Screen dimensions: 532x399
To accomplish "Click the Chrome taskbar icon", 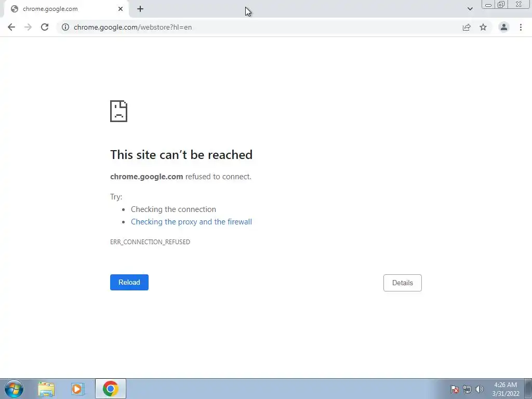I will pyautogui.click(x=111, y=389).
